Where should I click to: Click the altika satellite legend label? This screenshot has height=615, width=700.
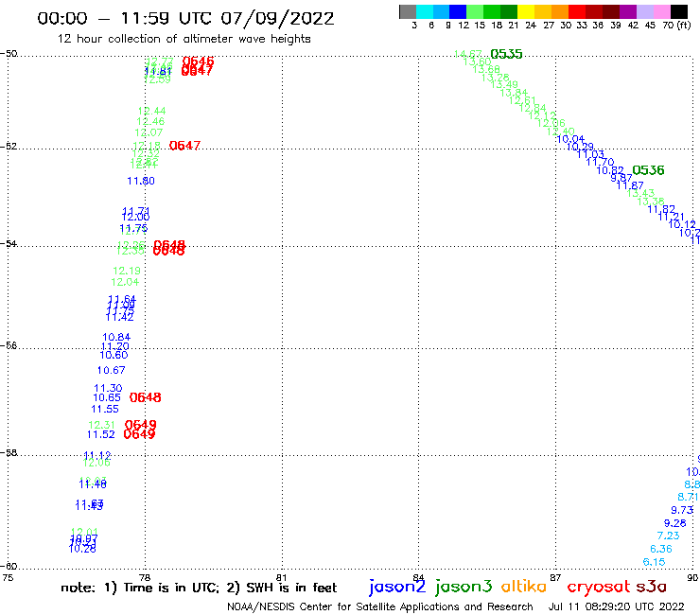tap(524, 587)
